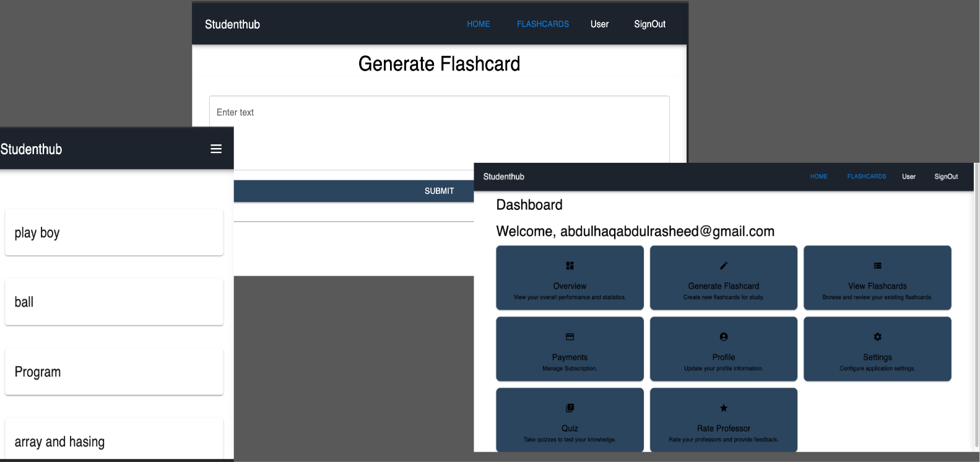Image resolution: width=980 pixels, height=462 pixels.
Task: Open HOME in the Dashboard window navbar
Action: (818, 177)
